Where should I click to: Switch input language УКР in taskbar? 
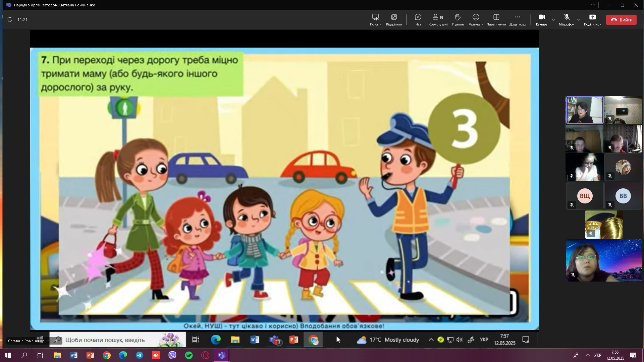[x=598, y=355]
